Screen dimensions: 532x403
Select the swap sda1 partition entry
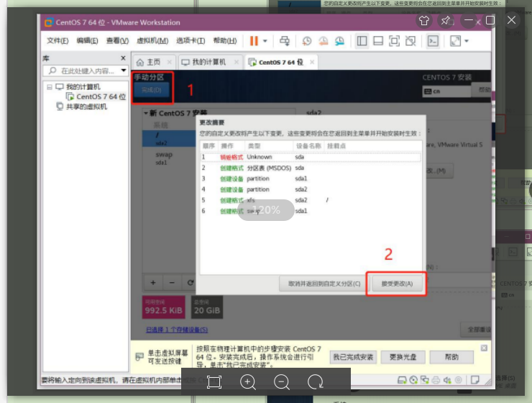(x=169, y=158)
